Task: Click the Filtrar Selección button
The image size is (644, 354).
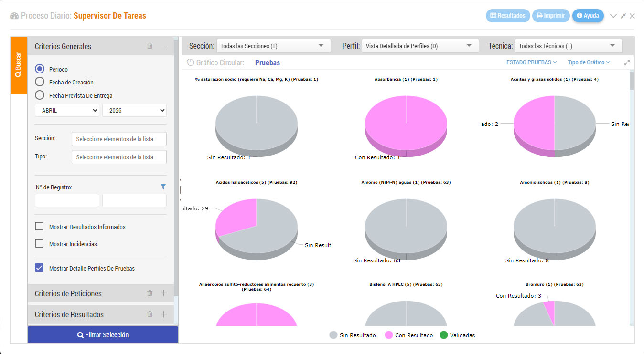Action: pos(103,335)
